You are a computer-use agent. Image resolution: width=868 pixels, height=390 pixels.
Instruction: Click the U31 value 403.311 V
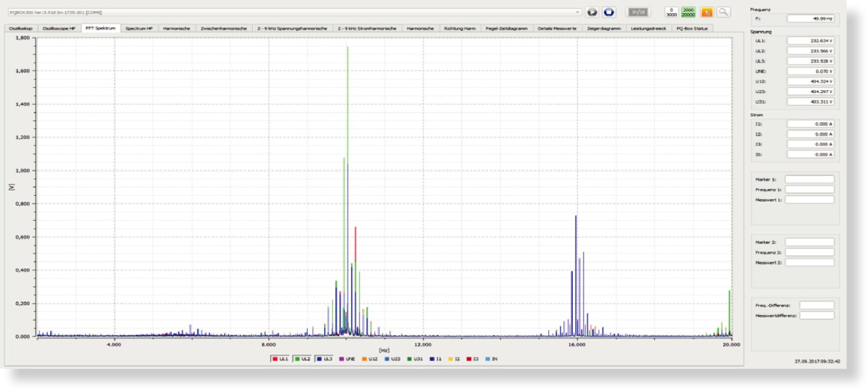(810, 102)
